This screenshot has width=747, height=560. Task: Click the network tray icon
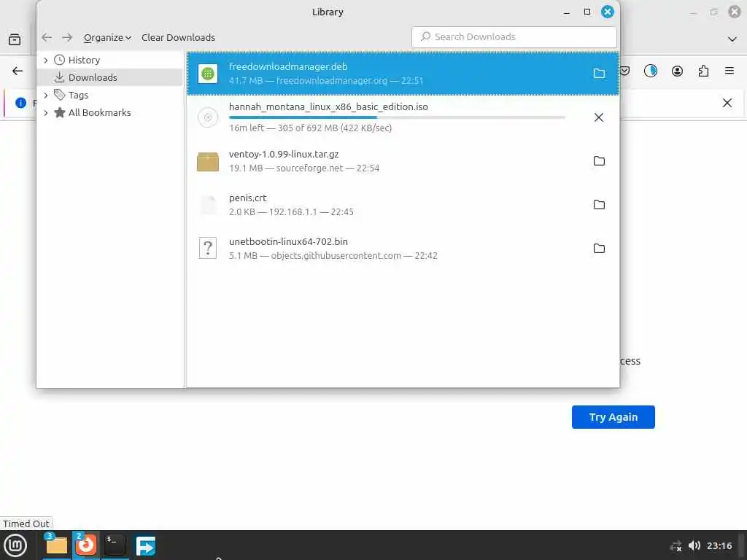[x=676, y=546]
